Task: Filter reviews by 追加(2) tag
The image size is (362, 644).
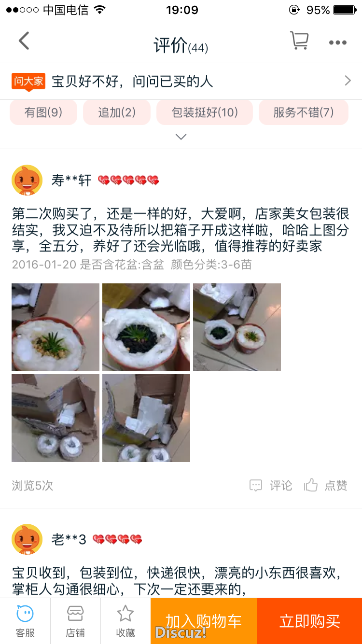Action: tap(117, 112)
